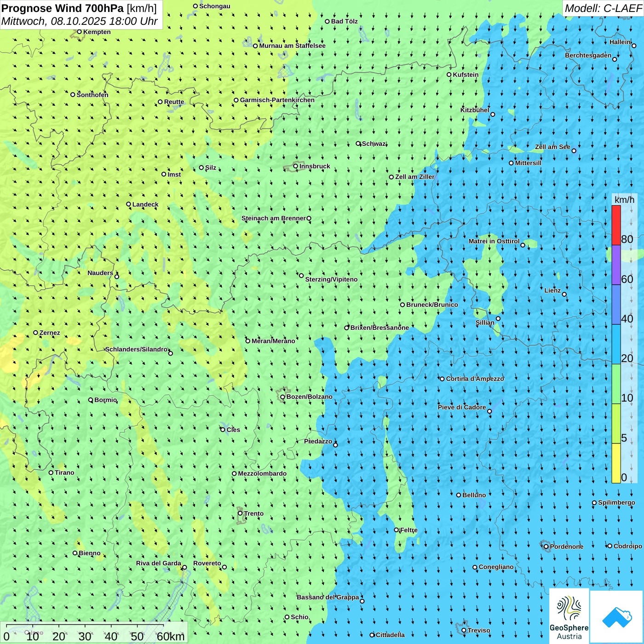Click the Pordenone city label
Screen dimensions: 644x644
pos(567,546)
